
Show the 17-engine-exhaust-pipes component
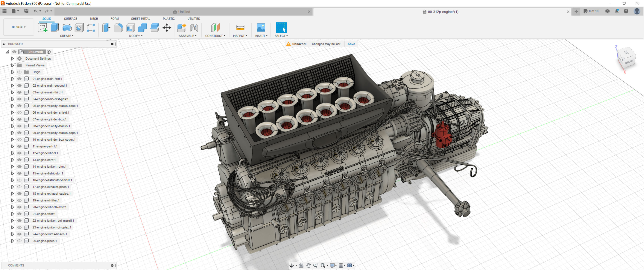pos(19,187)
